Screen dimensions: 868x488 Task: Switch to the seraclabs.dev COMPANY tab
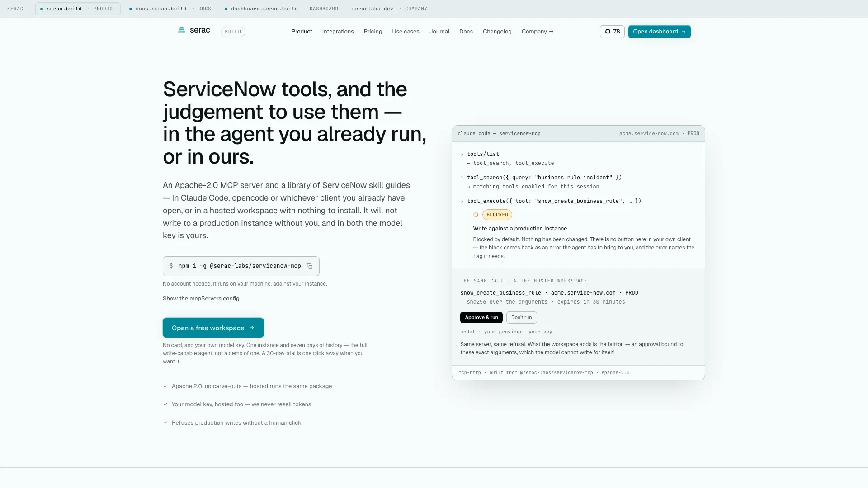tap(389, 9)
